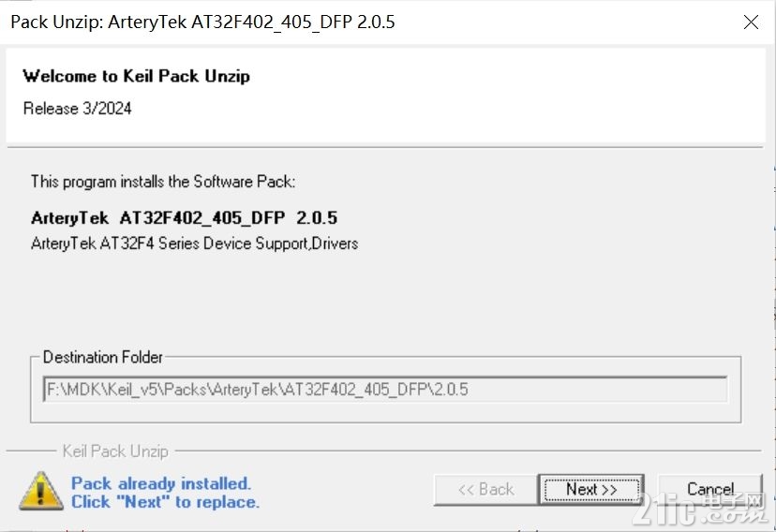Click the greyed-out << Back button
This screenshot has width=776, height=532.
pos(485,490)
